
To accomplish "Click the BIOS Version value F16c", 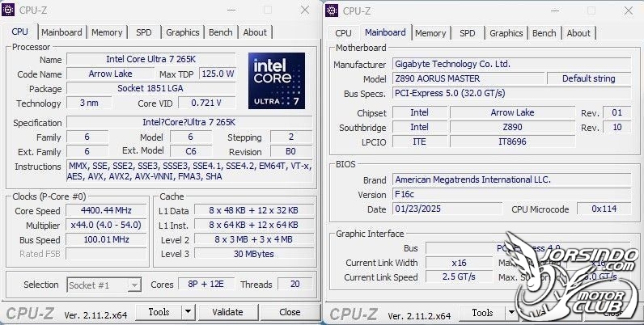I will tap(512, 194).
